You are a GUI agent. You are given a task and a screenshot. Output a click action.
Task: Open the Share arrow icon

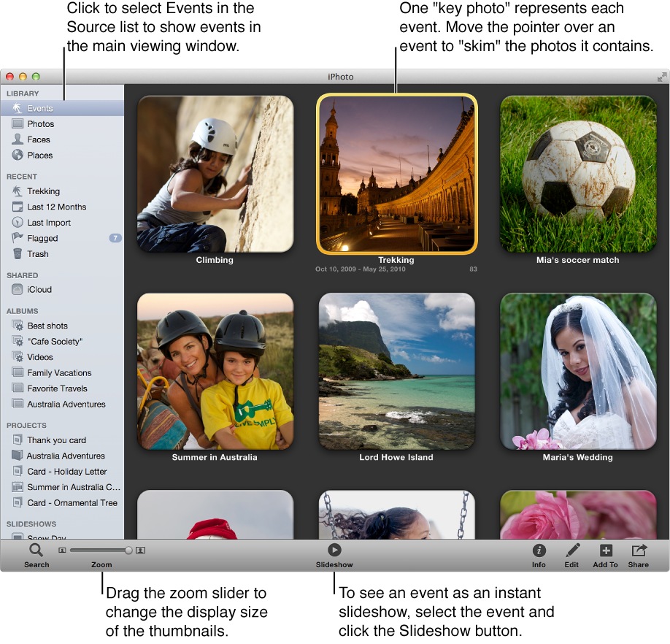tap(638, 551)
